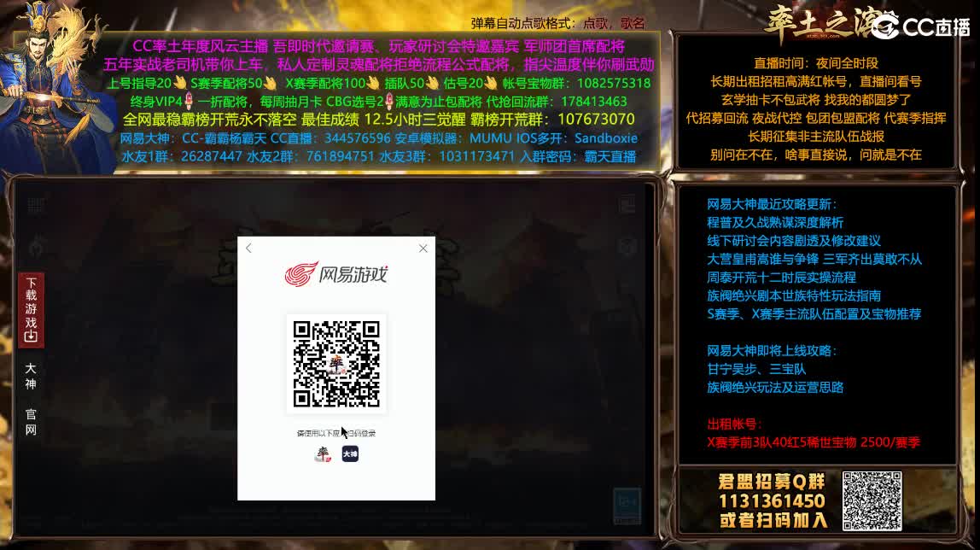This screenshot has width=980, height=550.
Task: Open the 大神 link in left sidebar
Action: coord(31,376)
